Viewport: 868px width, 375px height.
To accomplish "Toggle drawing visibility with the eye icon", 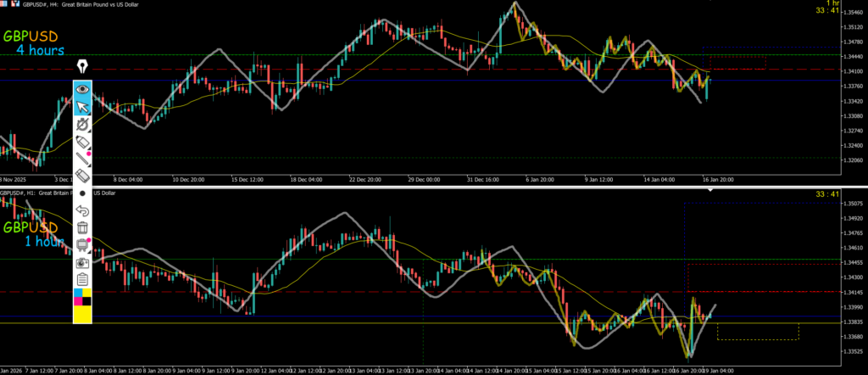I will (82, 88).
